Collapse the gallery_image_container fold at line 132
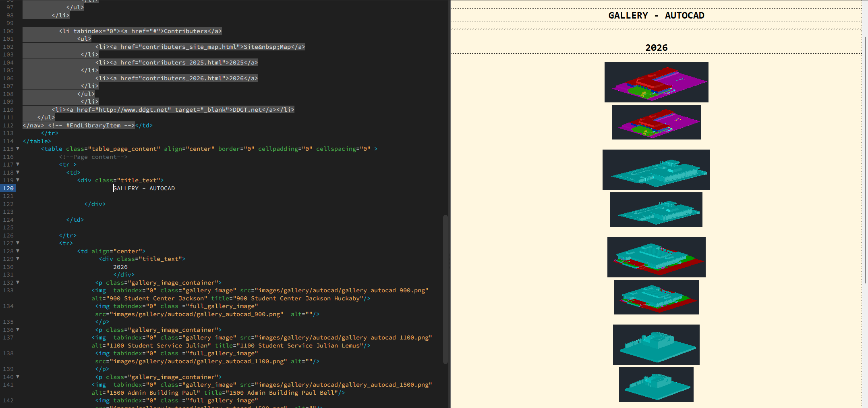868x408 pixels. (x=18, y=283)
